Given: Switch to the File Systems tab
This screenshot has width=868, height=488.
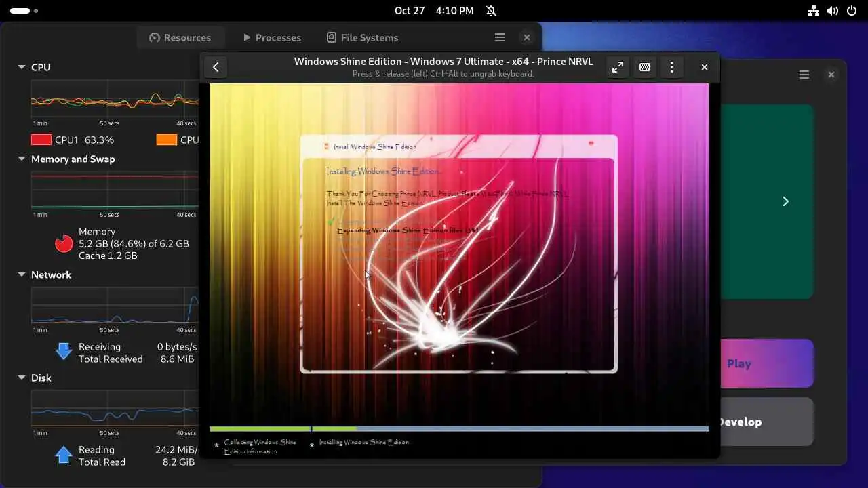Looking at the screenshot, I should point(362,37).
